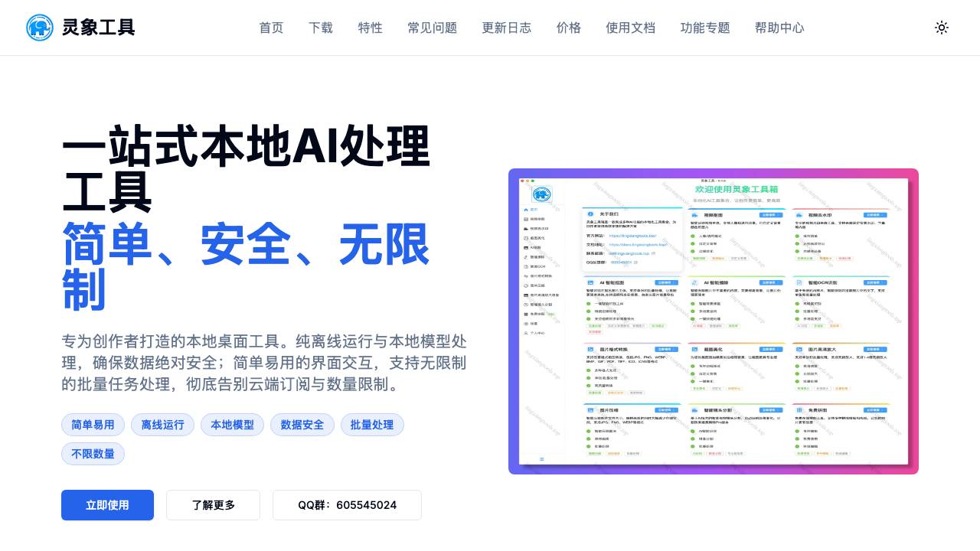Open the 使用文档 link
Viewport: 980px width, 551px height.
pos(631,28)
